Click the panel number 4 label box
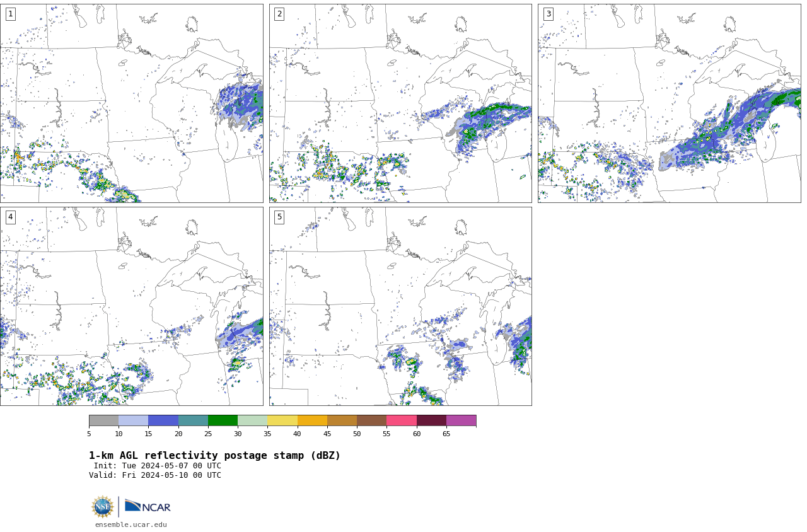Image resolution: width=807 pixels, height=532 pixels. (x=10, y=217)
